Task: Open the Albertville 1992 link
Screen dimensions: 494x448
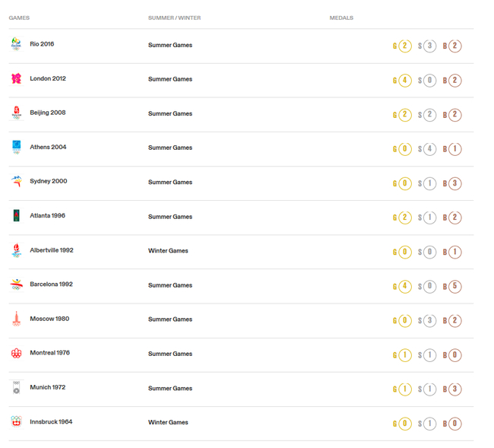Action: (x=52, y=250)
